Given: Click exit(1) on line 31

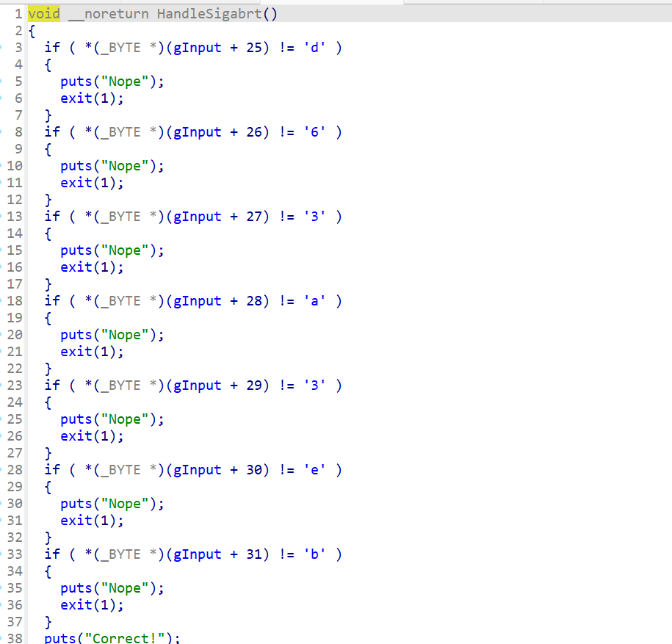Looking at the screenshot, I should point(89,520).
